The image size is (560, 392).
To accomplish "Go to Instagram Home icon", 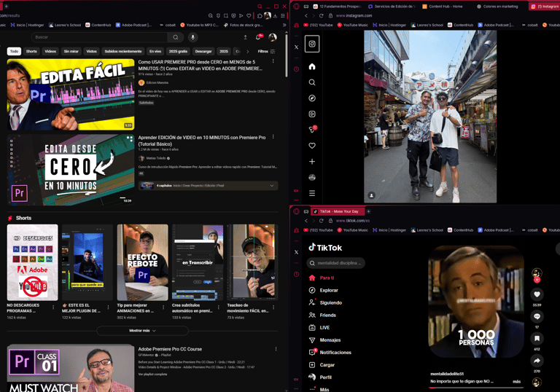I will [x=312, y=66].
